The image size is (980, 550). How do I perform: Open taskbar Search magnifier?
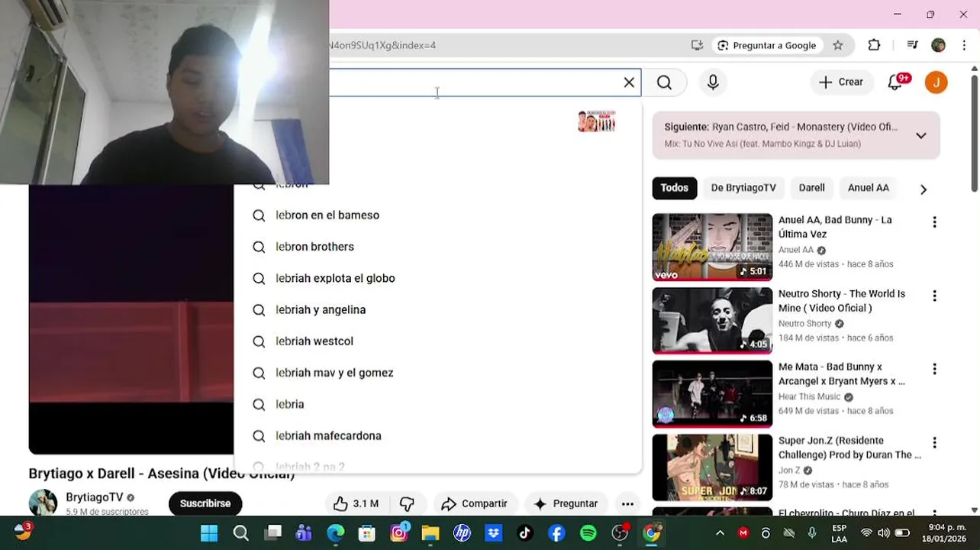pos(240,533)
